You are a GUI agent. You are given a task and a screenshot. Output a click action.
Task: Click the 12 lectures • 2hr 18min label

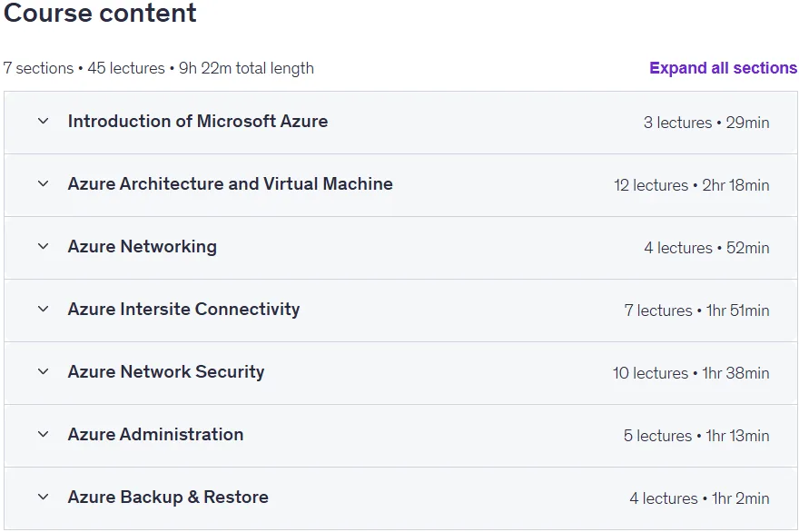coord(692,185)
